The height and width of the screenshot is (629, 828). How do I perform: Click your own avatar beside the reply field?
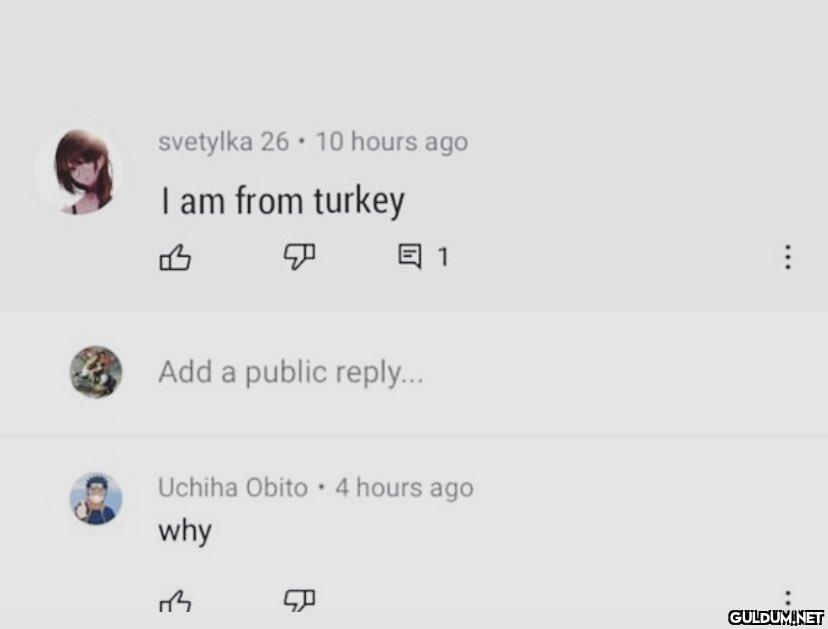click(96, 373)
